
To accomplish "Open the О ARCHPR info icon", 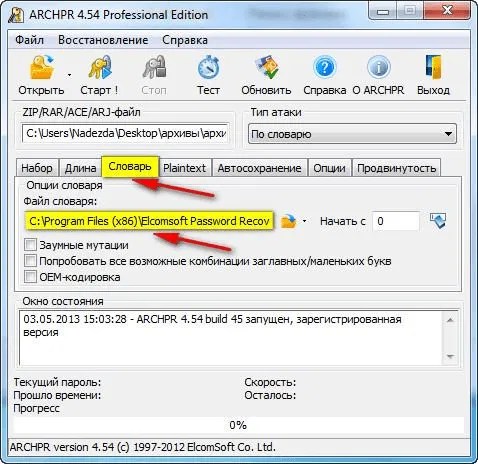I will (x=378, y=68).
